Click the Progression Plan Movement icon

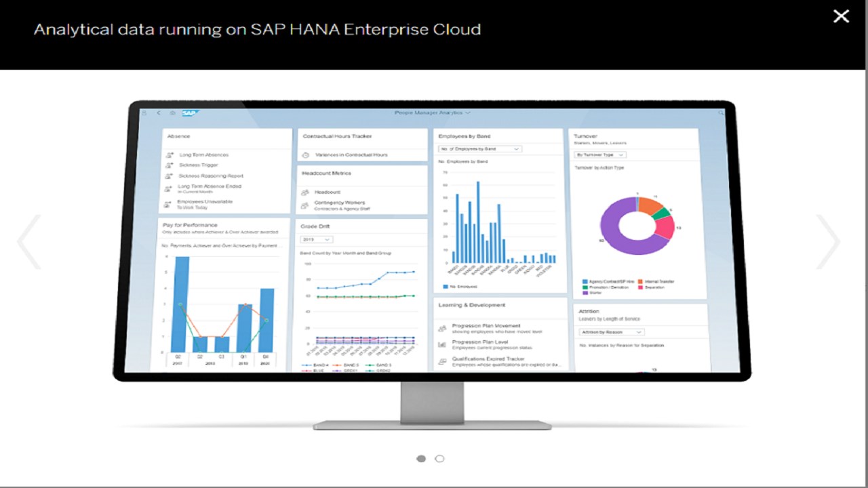point(441,327)
